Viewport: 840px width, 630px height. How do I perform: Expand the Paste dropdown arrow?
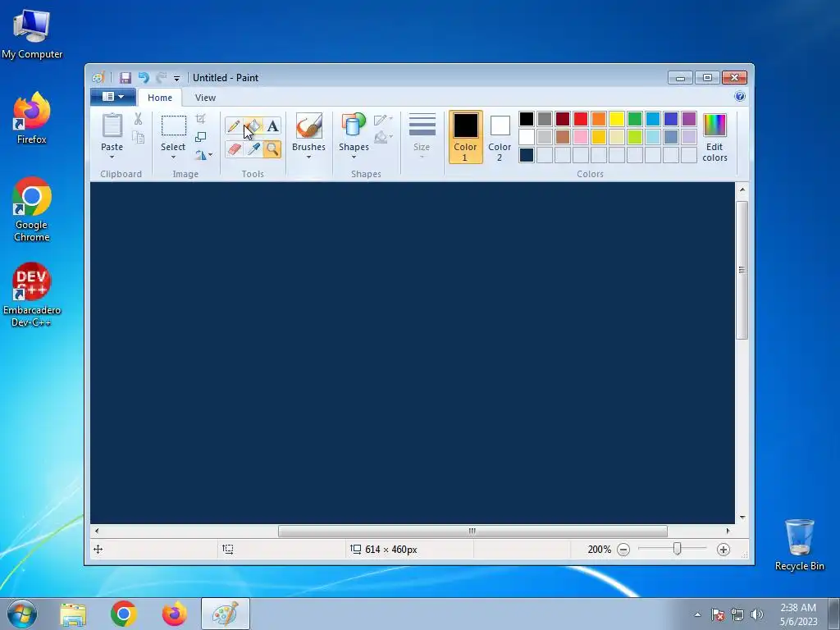point(112,157)
